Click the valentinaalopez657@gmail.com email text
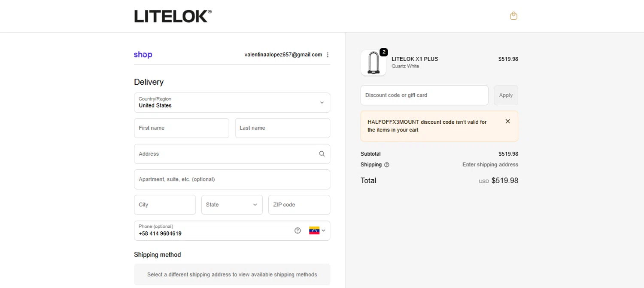Viewport: 644px width, 288px height. point(283,55)
